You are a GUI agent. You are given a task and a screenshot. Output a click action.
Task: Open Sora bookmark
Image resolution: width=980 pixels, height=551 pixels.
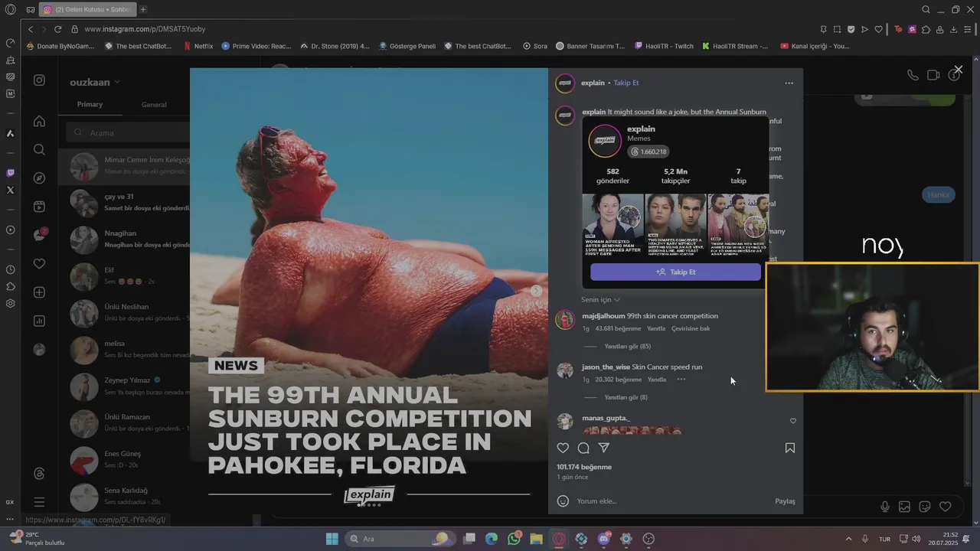coord(534,46)
